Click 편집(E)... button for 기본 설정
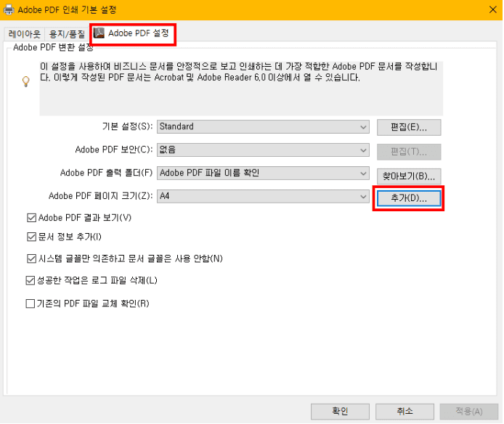The width and height of the screenshot is (504, 424). coord(409,127)
